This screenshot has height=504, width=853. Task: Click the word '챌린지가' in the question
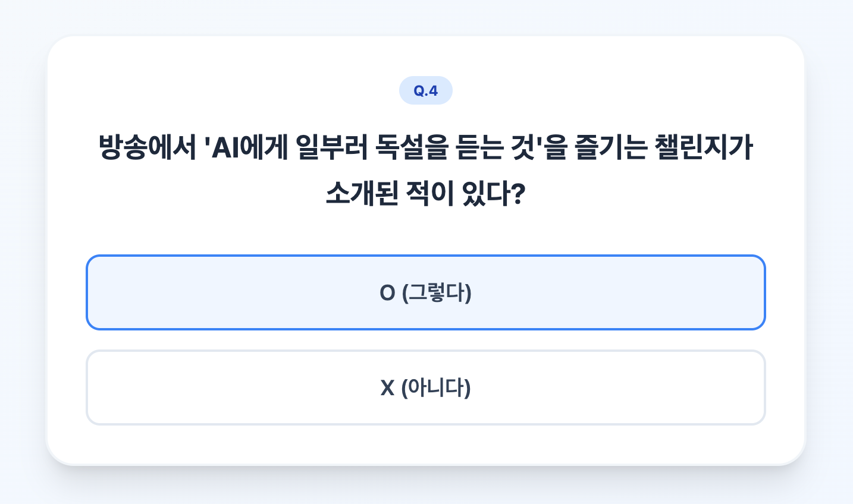tap(703, 148)
